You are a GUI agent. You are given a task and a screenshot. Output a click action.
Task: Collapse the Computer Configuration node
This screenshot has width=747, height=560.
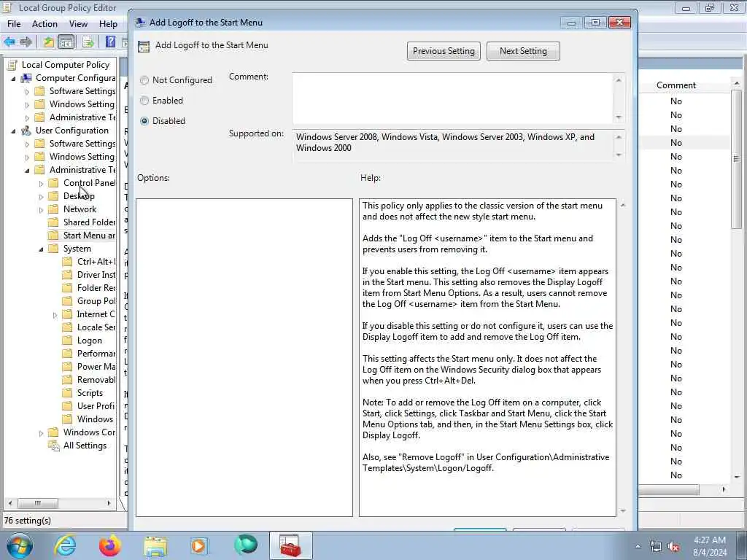pyautogui.click(x=13, y=78)
